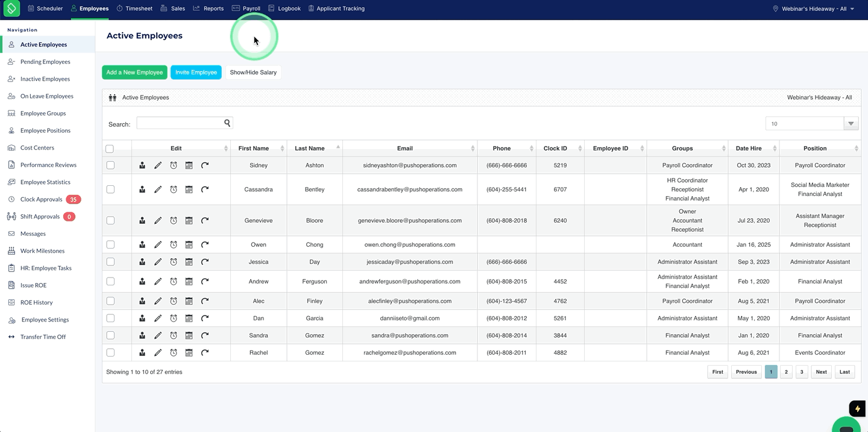Click the green Push Operations logo icon

[11, 8]
